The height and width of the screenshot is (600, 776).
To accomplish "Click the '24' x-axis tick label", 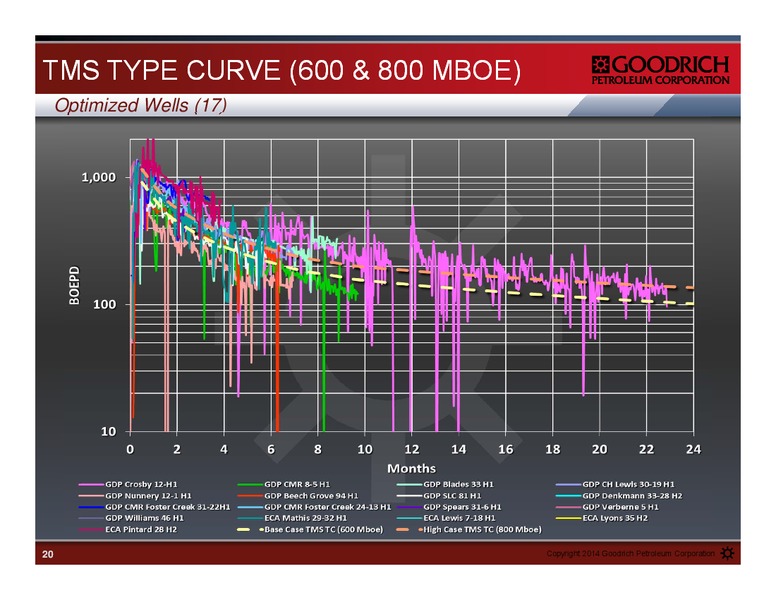I will (x=693, y=449).
